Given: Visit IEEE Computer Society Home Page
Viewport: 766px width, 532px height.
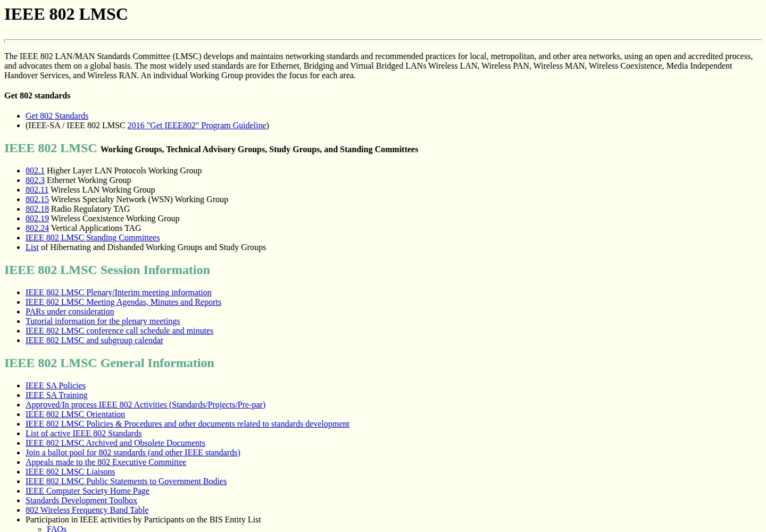Looking at the screenshot, I should pyautogui.click(x=87, y=491).
